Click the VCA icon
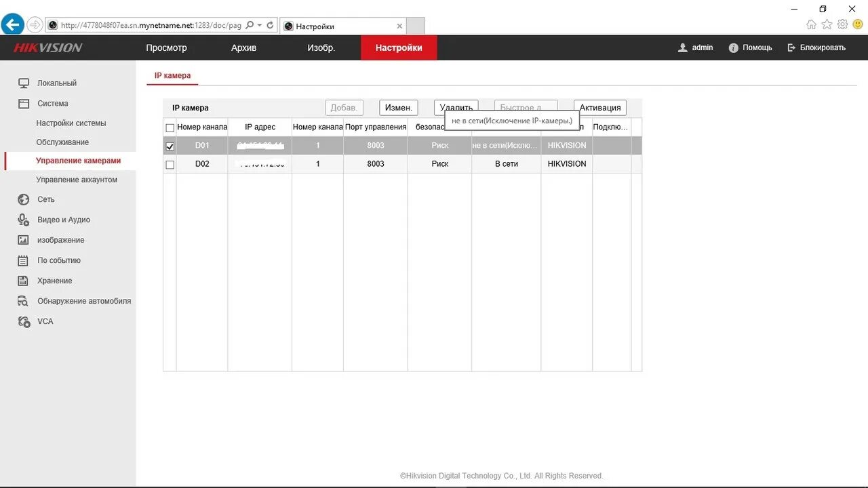 click(x=24, y=321)
